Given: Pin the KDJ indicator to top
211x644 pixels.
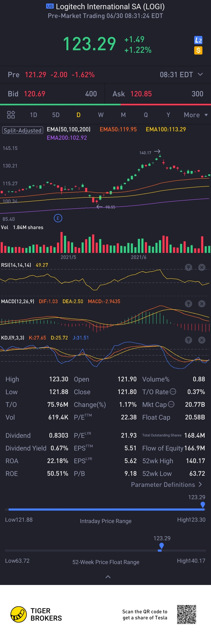Looking at the screenshot, I should (x=189, y=340).
